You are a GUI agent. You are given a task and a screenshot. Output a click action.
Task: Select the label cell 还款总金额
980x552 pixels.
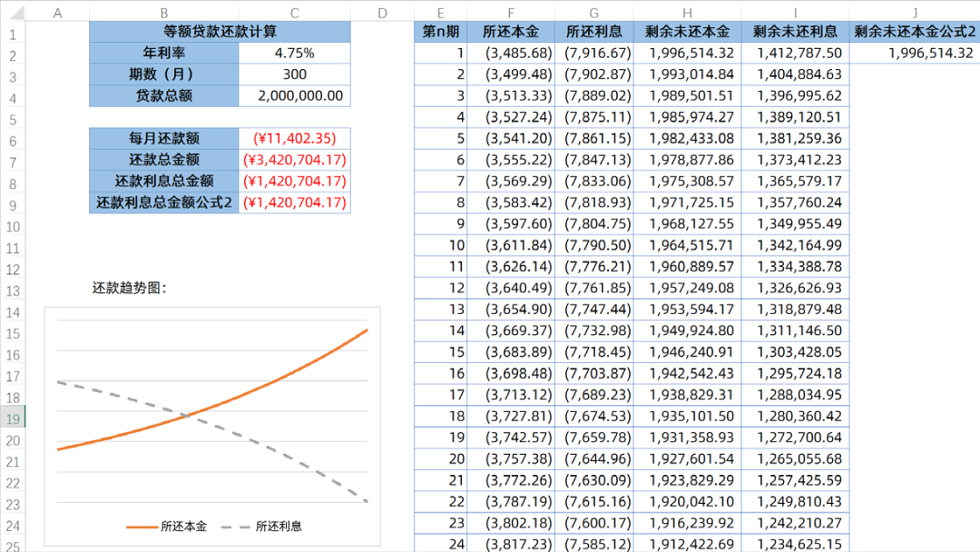pos(163,160)
